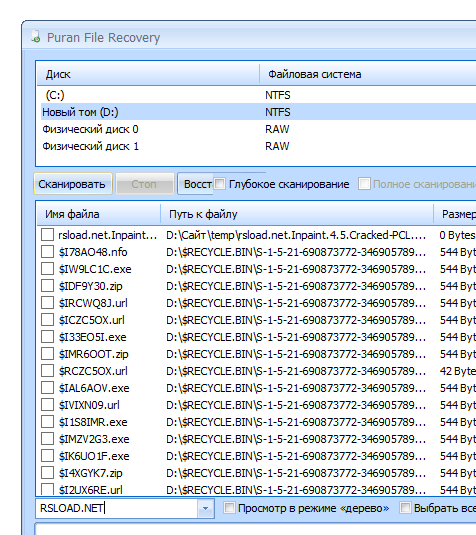Viewport: 476px width, 535px height.
Task: Check the $I78AO48.nfo file checkbox
Action: (x=47, y=252)
